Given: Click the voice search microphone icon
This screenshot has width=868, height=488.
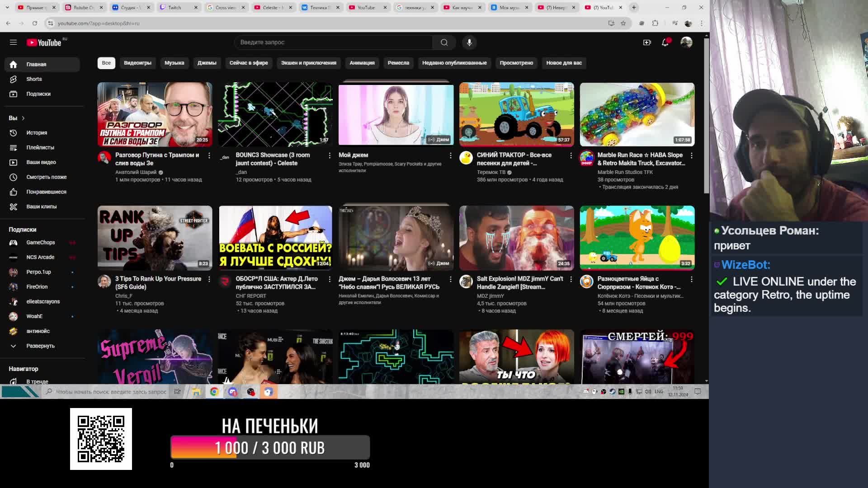Looking at the screenshot, I should (469, 42).
